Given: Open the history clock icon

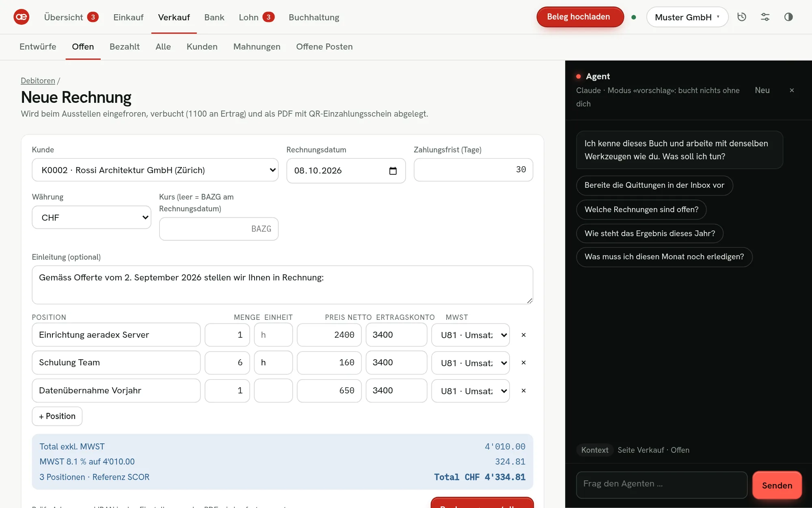Looking at the screenshot, I should click(742, 17).
